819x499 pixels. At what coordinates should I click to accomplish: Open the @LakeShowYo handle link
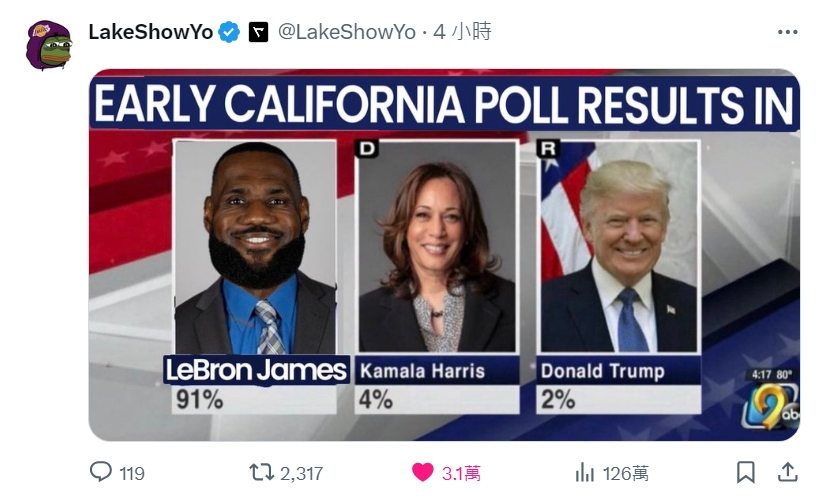click(x=345, y=32)
